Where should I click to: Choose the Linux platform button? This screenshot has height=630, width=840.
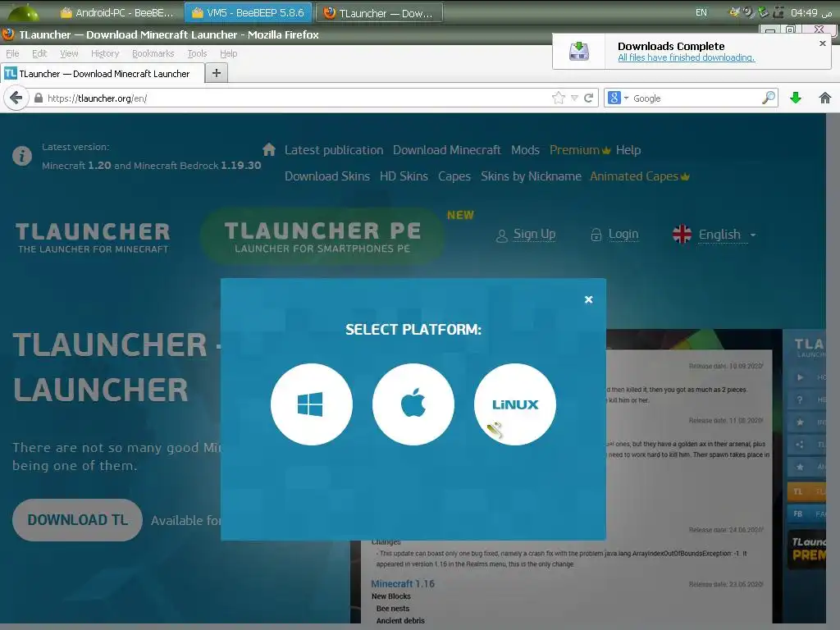[515, 404]
